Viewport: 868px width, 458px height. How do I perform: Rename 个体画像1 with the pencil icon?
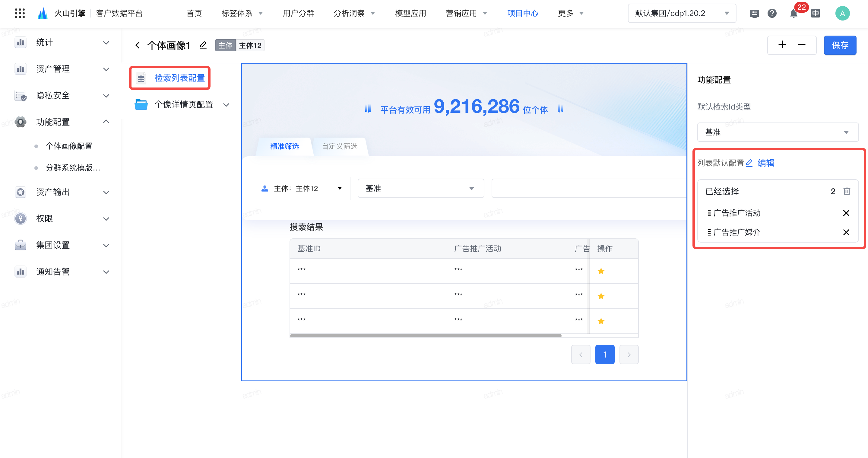203,45
